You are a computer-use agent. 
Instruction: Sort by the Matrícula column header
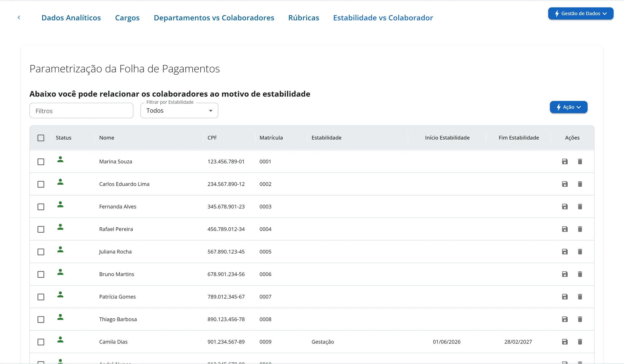271,138
